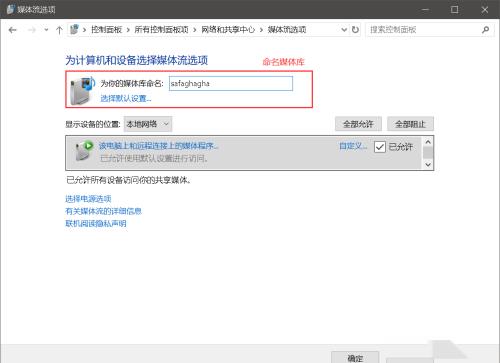This screenshot has height=363, width=500.
Task: Click the 全部阻止 button
Action: point(410,124)
